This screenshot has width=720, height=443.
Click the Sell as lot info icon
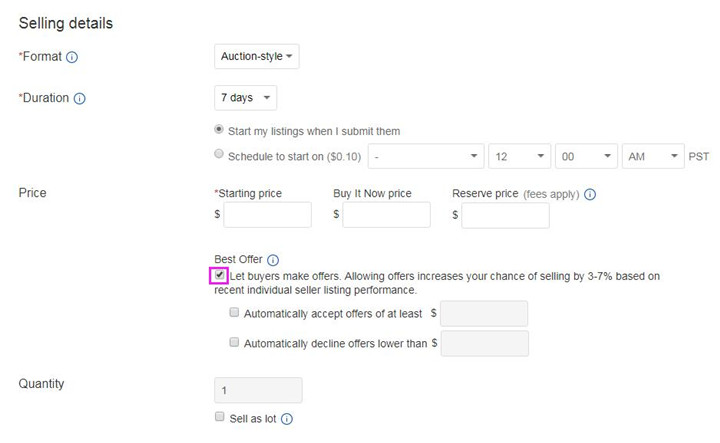click(287, 418)
